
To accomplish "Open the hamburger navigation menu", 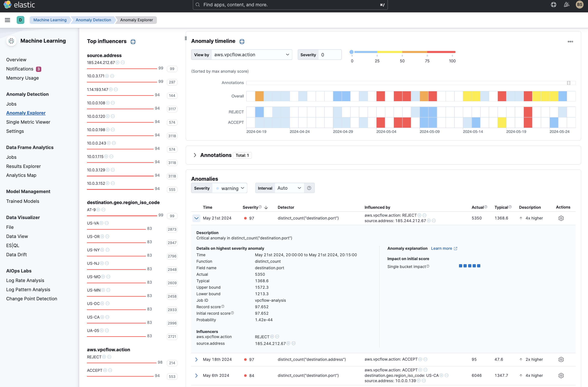I will pos(7,20).
